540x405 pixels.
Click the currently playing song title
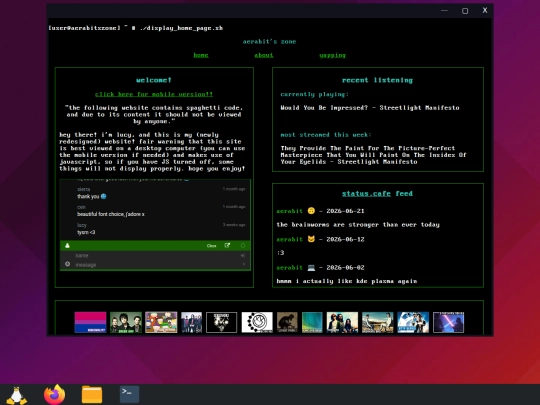[370, 108]
